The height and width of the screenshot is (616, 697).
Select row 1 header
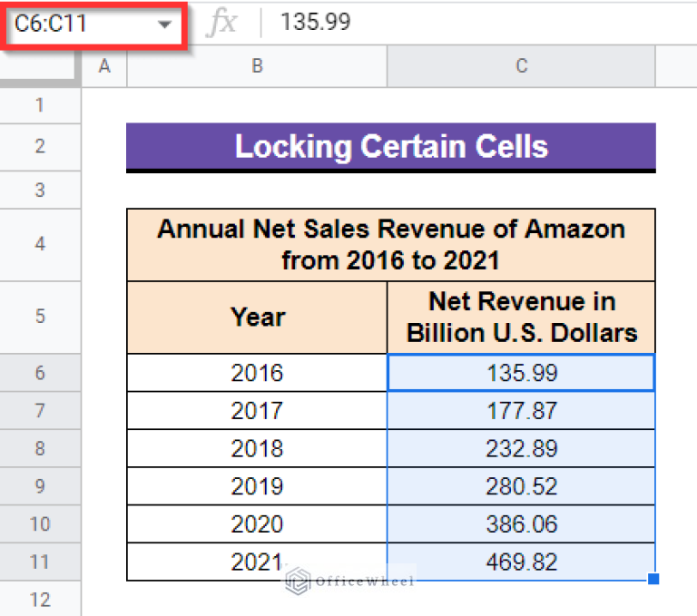(x=41, y=105)
